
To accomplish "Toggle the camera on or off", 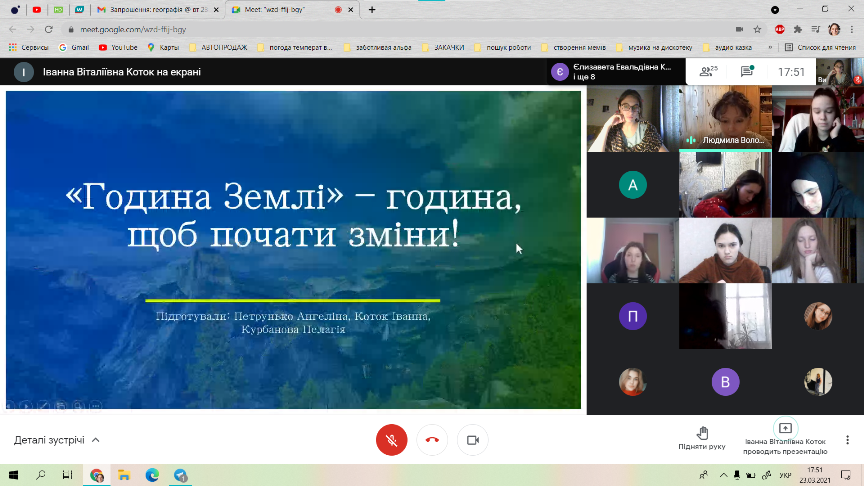I will point(472,440).
